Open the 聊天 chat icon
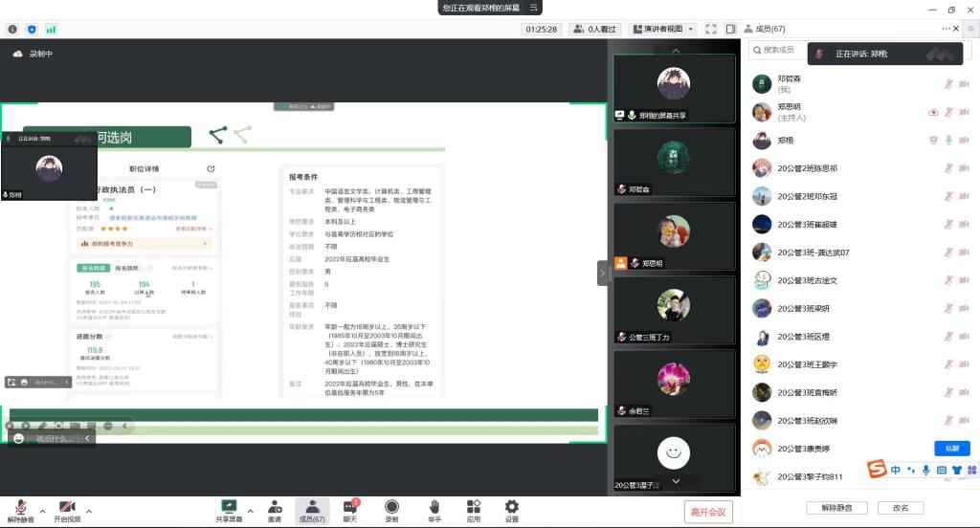980x528 pixels. pyautogui.click(x=350, y=511)
